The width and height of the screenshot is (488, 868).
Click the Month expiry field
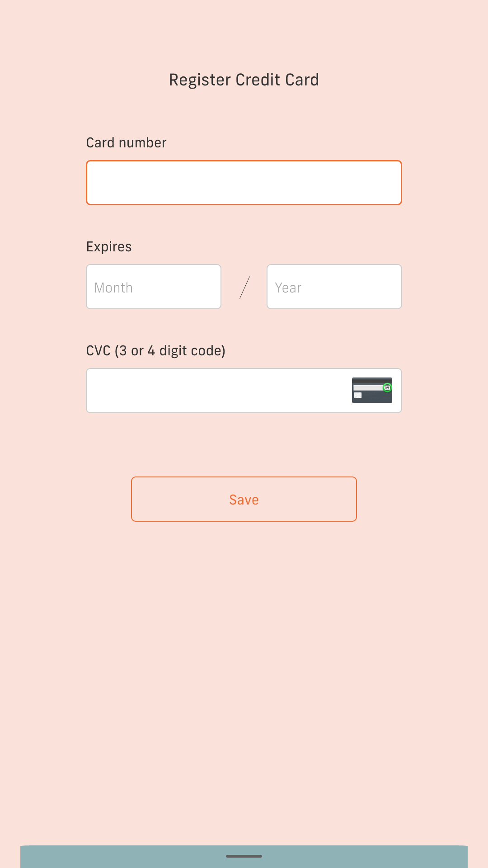(154, 287)
